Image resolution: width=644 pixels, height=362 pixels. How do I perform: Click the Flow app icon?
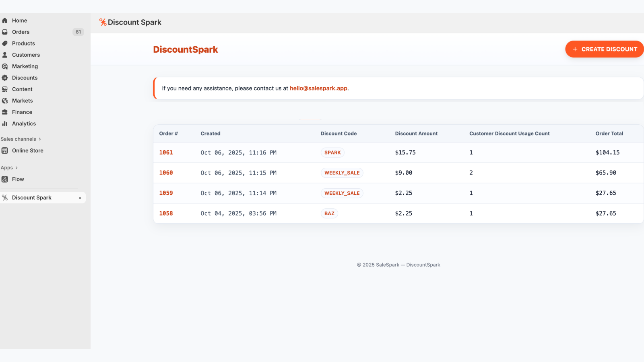click(5, 179)
